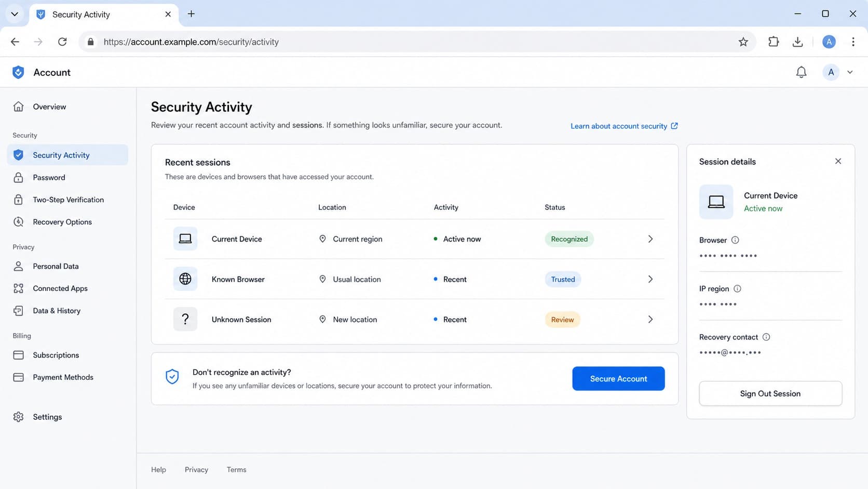The image size is (868, 489).
Task: Click the Current Device laptop icon in the table
Action: tap(185, 239)
